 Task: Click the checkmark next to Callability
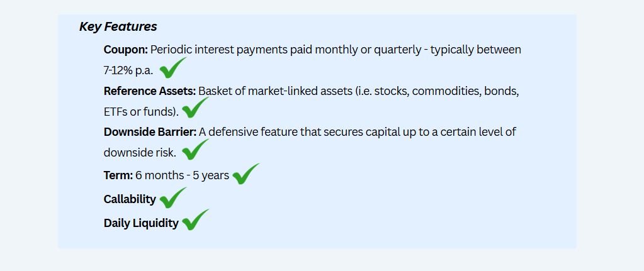173,198
